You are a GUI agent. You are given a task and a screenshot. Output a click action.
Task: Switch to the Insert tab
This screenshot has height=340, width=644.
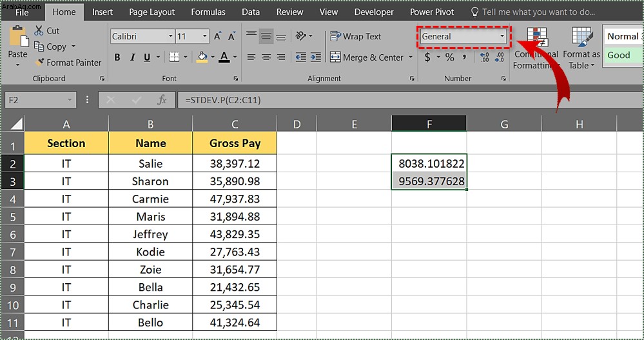coord(102,12)
